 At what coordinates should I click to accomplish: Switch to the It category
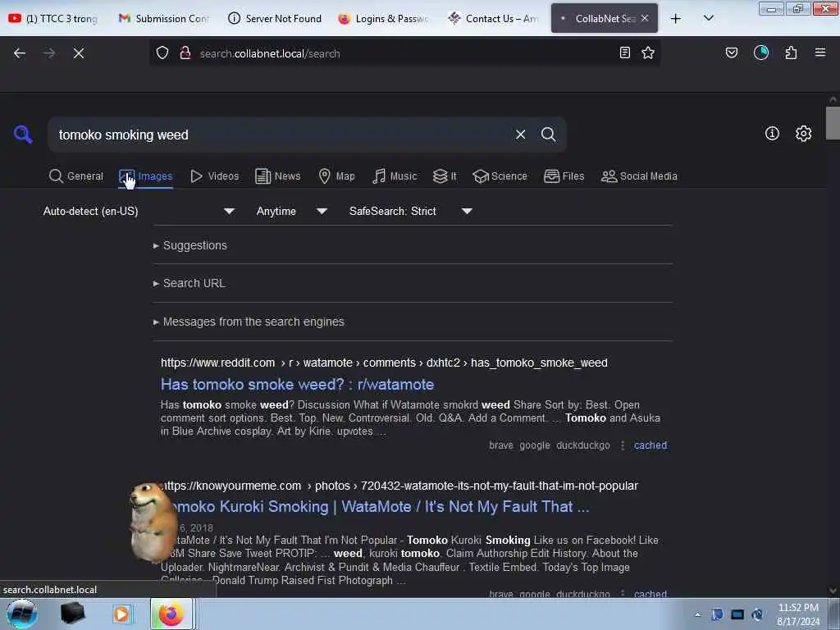445,176
